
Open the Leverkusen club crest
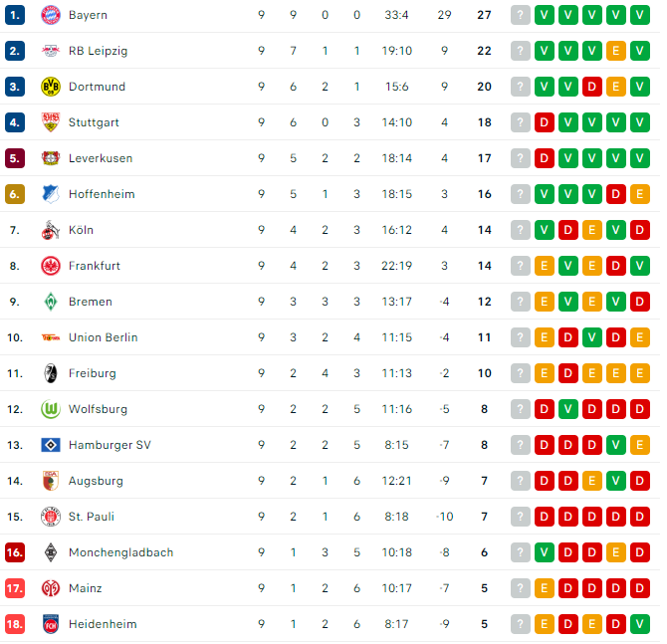pos(51,158)
